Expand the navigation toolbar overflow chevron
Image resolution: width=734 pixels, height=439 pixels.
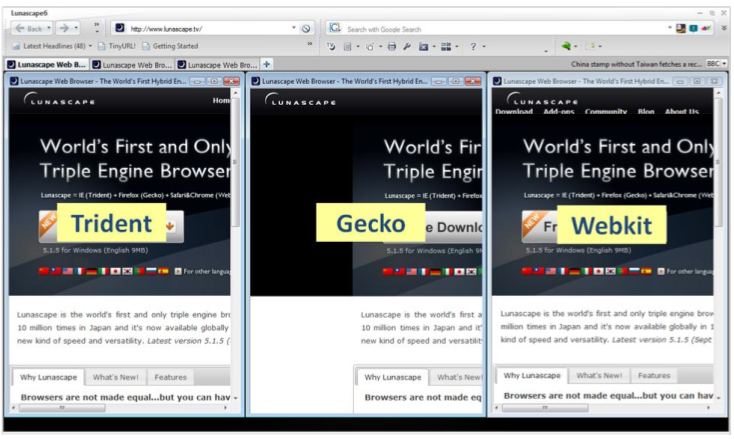pyautogui.click(x=96, y=24)
